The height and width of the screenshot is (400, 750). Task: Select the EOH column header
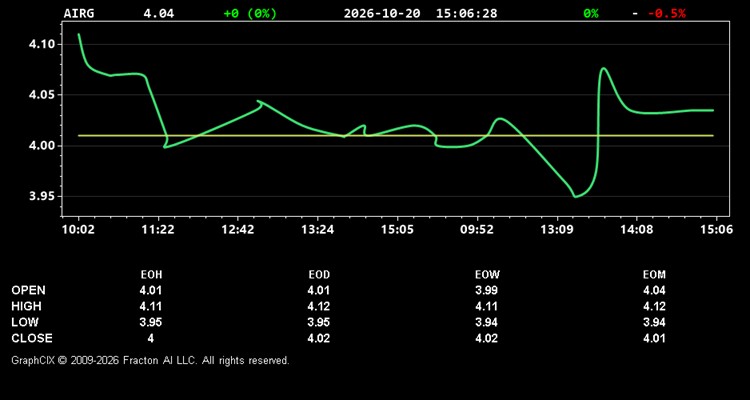[x=151, y=275]
